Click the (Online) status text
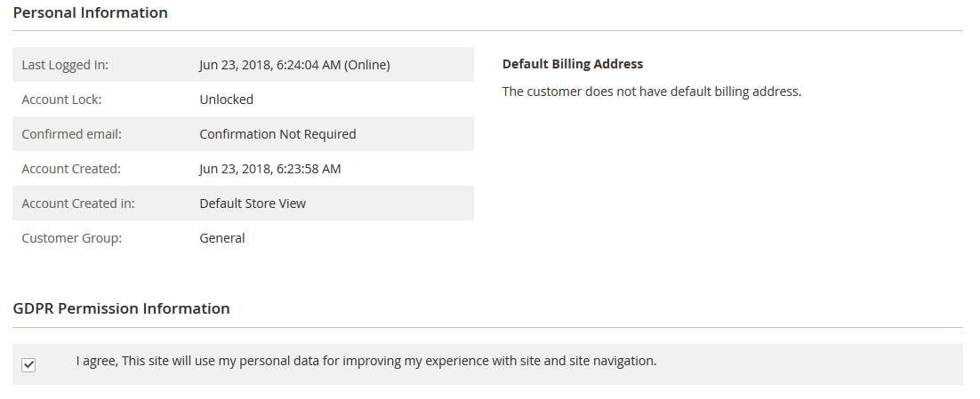The height and width of the screenshot is (399, 980). pos(367,65)
